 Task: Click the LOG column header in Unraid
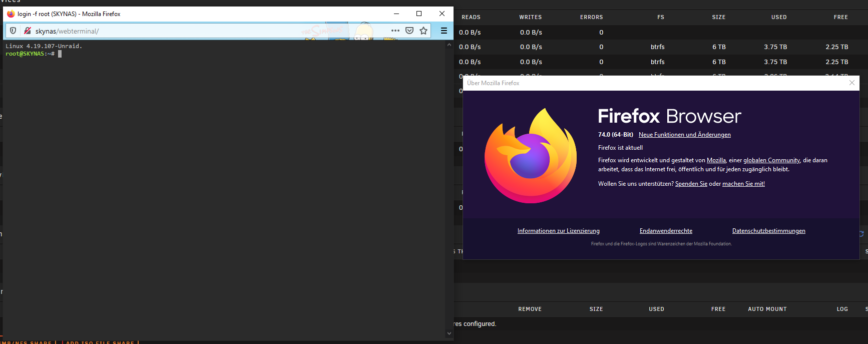(x=842, y=309)
